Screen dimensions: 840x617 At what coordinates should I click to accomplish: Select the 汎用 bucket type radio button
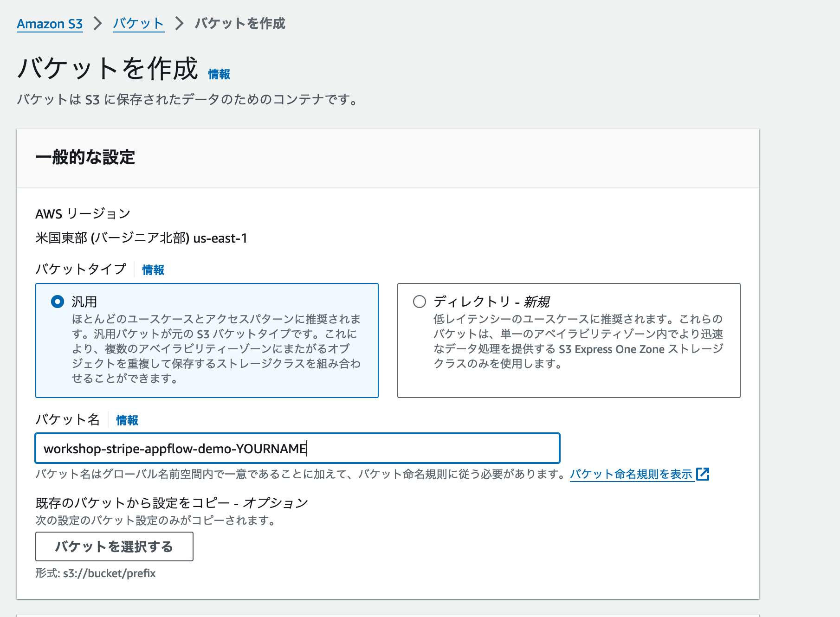57,302
